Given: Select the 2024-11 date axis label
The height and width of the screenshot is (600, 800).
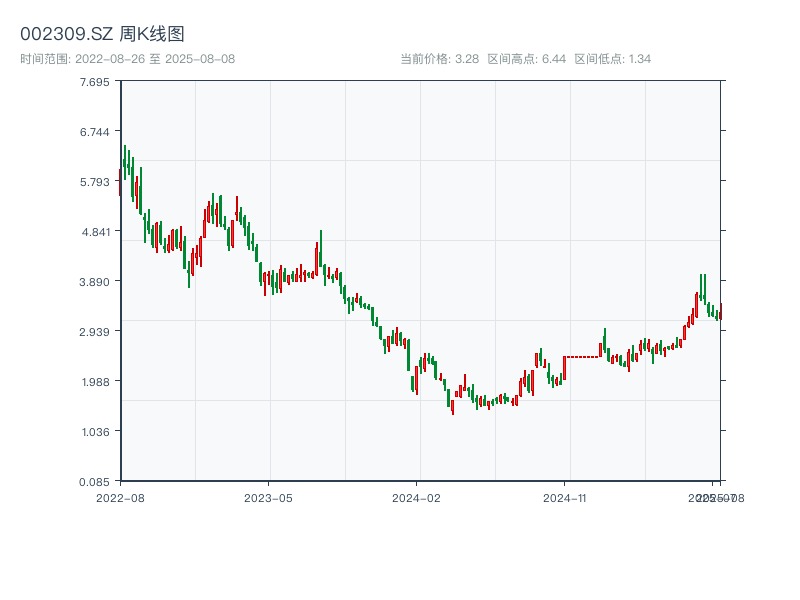Looking at the screenshot, I should click(x=565, y=497).
